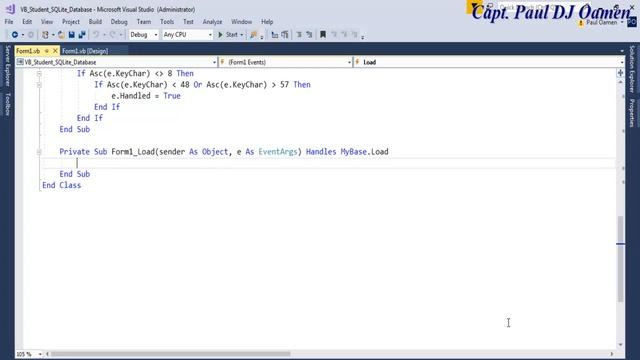Go to the next bookmark icon

click(x=344, y=35)
